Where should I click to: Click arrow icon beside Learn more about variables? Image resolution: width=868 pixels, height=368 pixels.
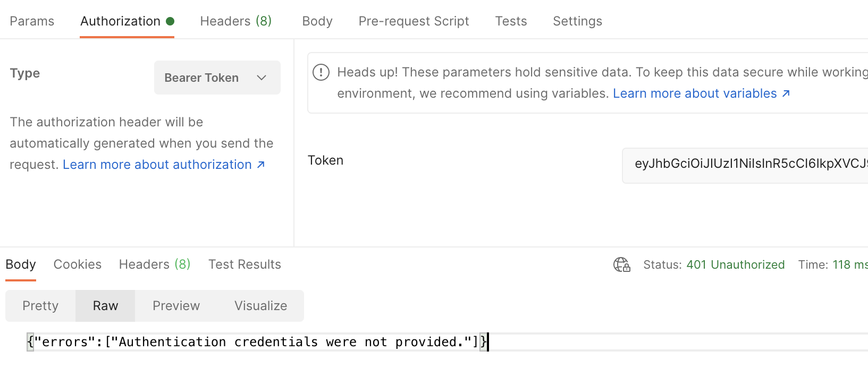(x=786, y=93)
